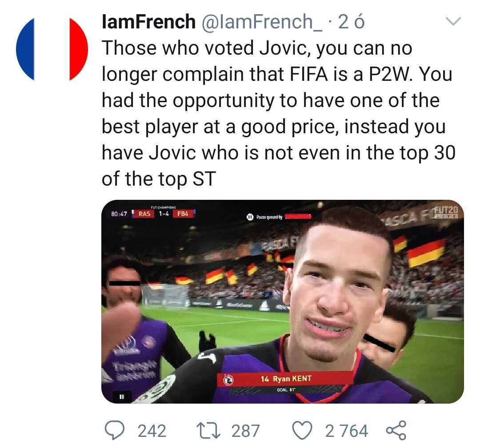Like the tweet with the heart icon
The width and height of the screenshot is (480, 448).
click(303, 431)
